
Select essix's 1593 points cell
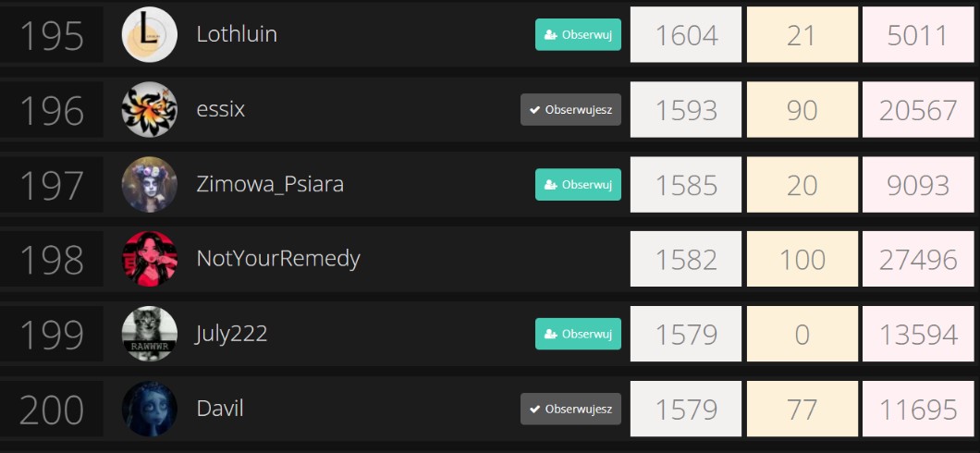click(686, 110)
